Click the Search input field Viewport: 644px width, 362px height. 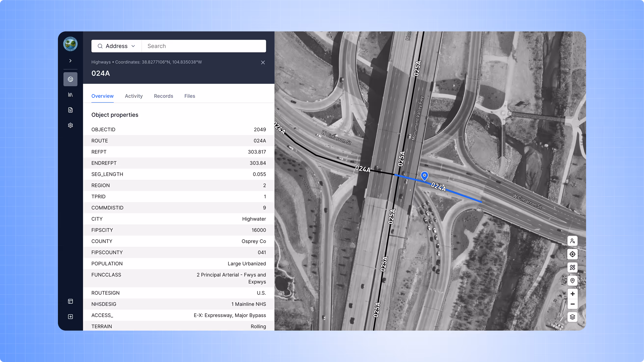point(204,46)
